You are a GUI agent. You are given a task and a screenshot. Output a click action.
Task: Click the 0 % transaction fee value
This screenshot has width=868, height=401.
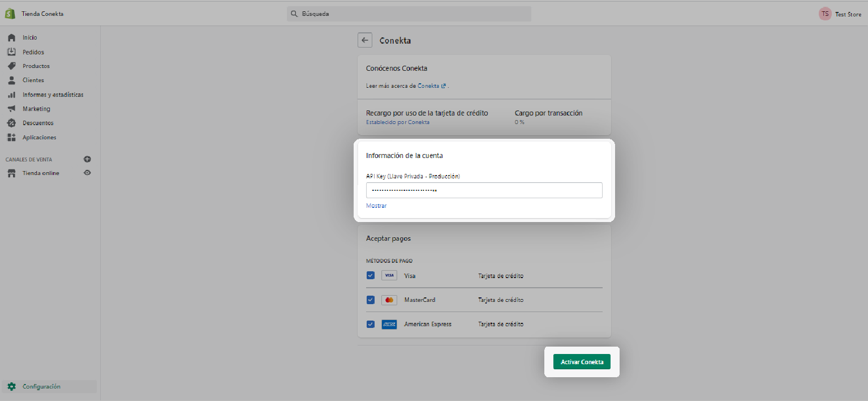pyautogui.click(x=519, y=122)
